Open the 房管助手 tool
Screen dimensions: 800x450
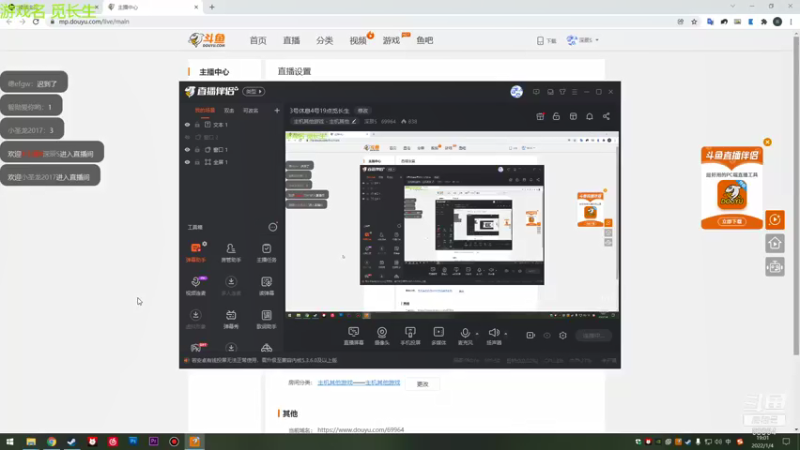click(231, 252)
